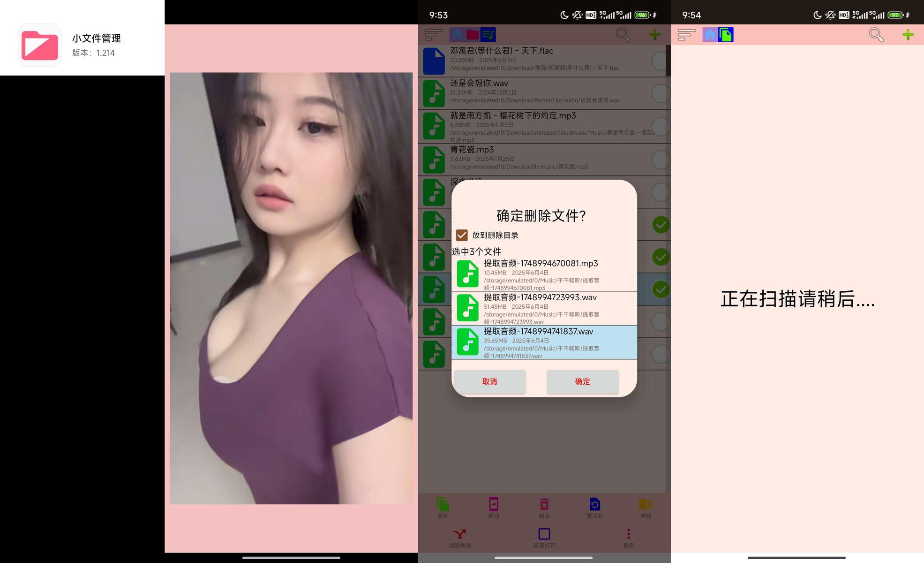Viewport: 924px width, 563px height.
Task: Click the search magnifier above the music list
Action: [623, 35]
